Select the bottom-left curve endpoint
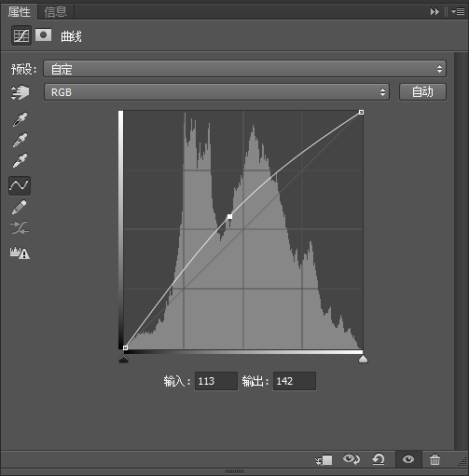 125,347
